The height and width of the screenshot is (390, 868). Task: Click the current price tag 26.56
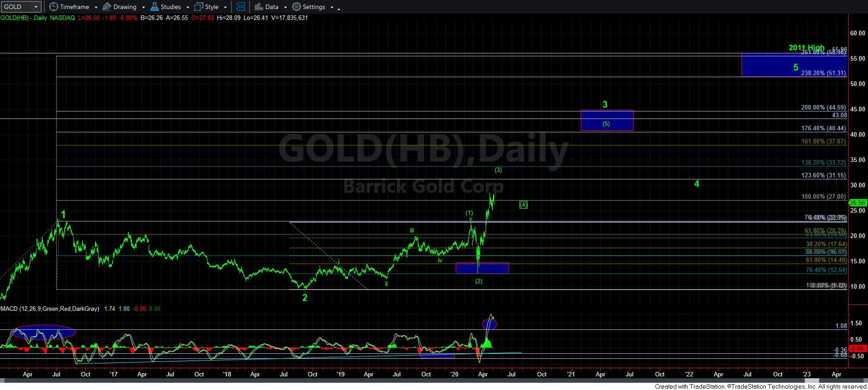pos(858,203)
